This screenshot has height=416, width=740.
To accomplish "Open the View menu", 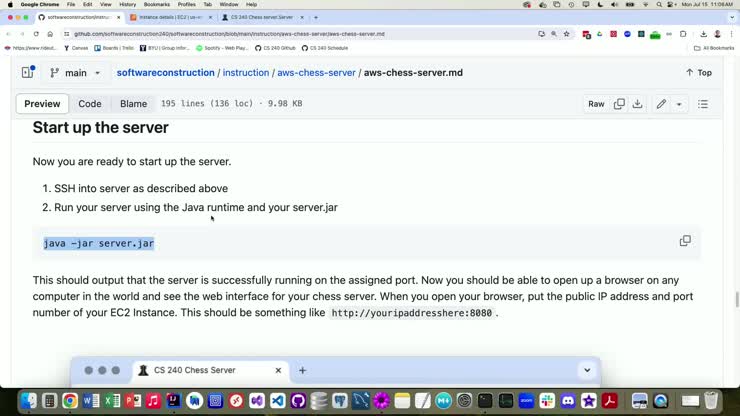I will (105, 4).
